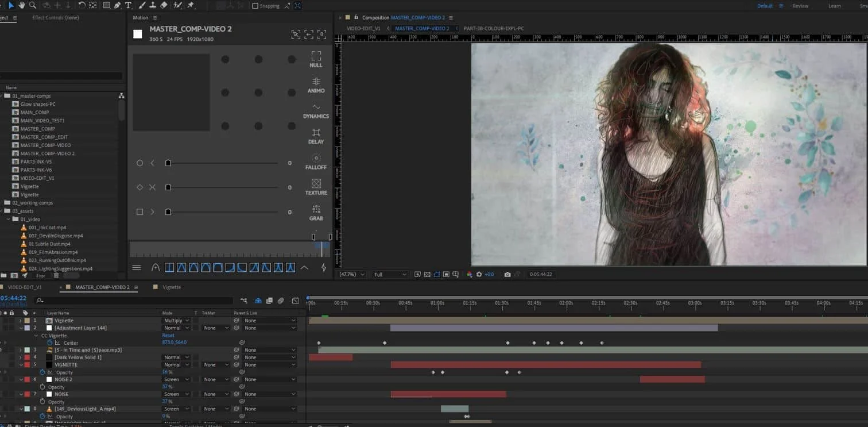This screenshot has width=868, height=427.
Task: Open the magnification 47.7% dropdown
Action: click(352, 275)
